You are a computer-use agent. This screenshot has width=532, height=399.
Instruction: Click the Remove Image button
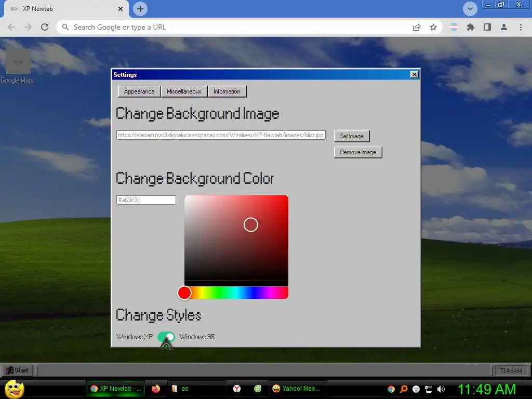pos(358,152)
